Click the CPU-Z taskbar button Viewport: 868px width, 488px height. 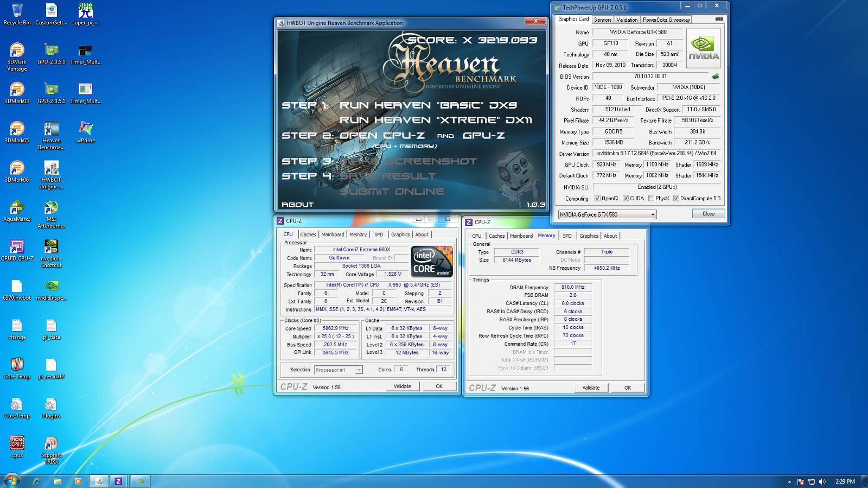pyautogui.click(x=118, y=481)
